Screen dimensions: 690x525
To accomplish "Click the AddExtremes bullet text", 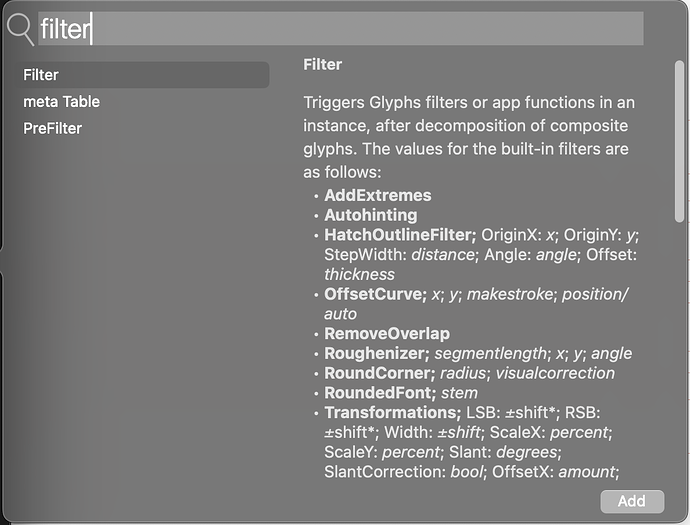I will pyautogui.click(x=377, y=195).
